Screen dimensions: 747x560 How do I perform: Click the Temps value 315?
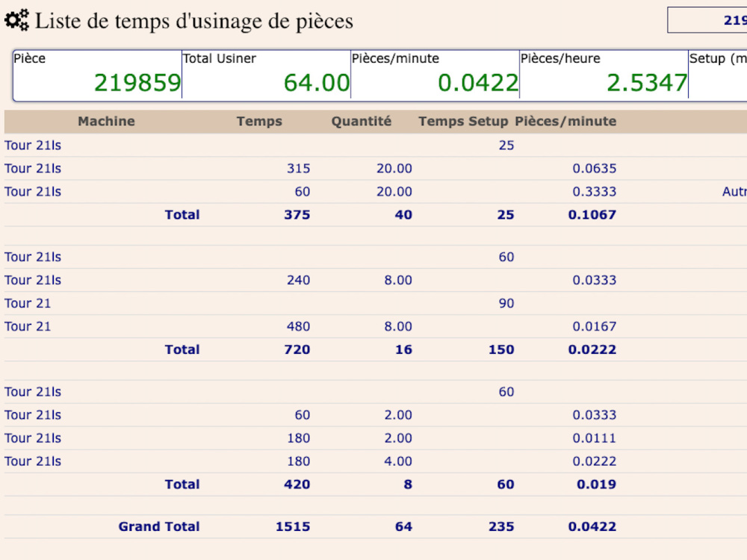click(x=298, y=169)
